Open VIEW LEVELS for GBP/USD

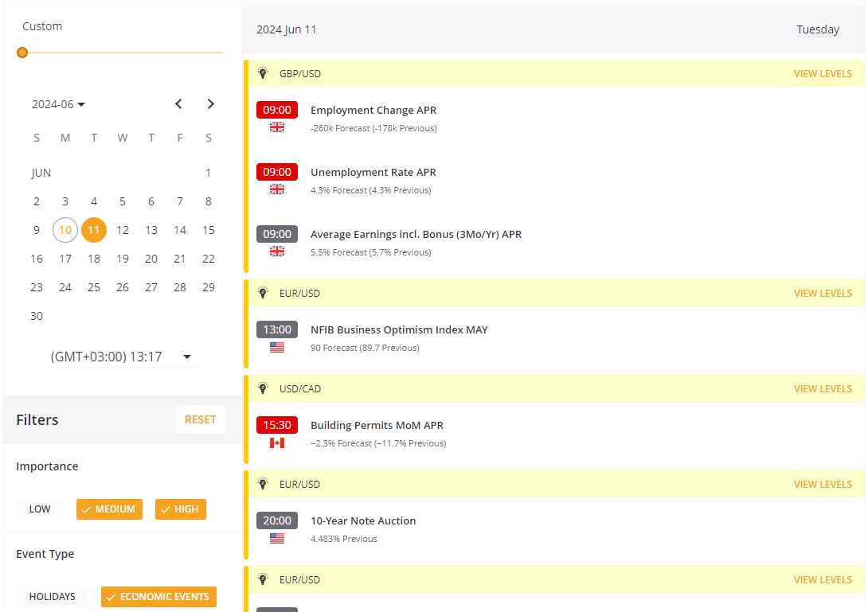823,72
